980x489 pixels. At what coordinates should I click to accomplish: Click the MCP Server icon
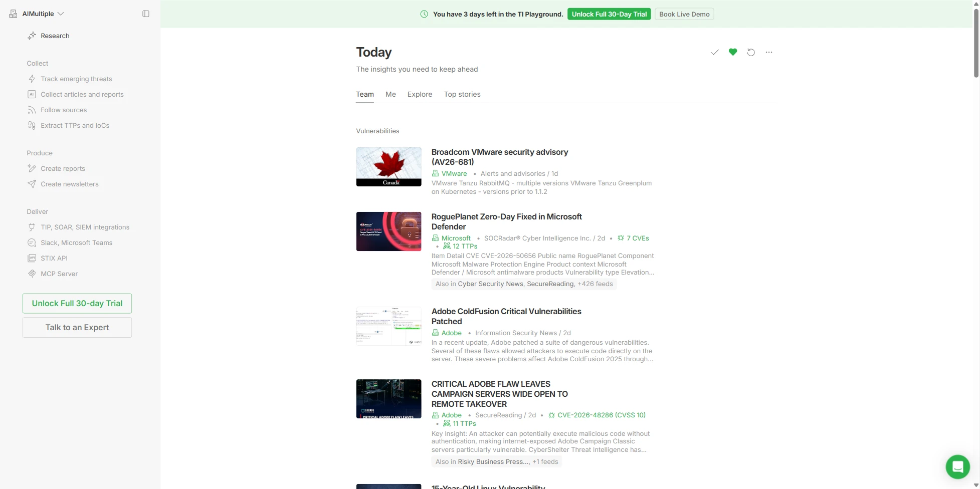coord(32,274)
